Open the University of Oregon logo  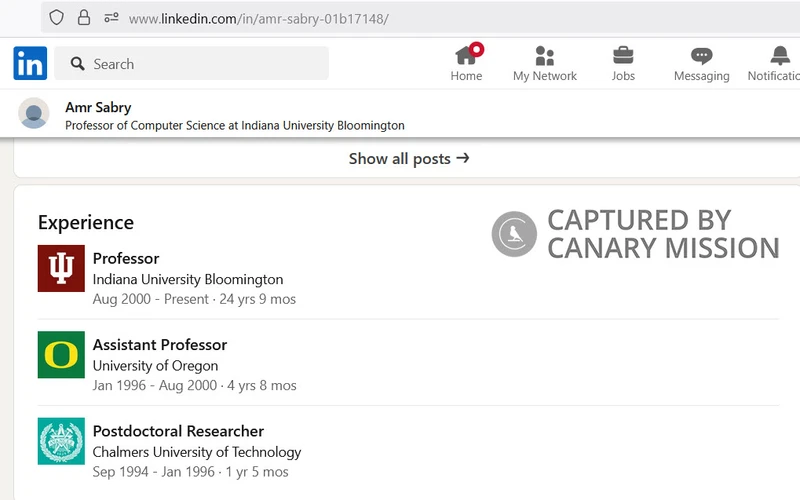pyautogui.click(x=61, y=355)
